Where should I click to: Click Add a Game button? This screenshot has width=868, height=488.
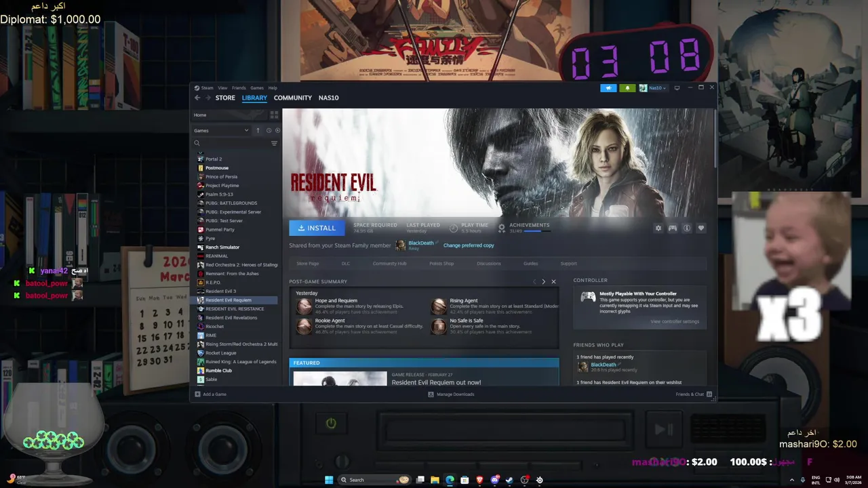tap(211, 394)
